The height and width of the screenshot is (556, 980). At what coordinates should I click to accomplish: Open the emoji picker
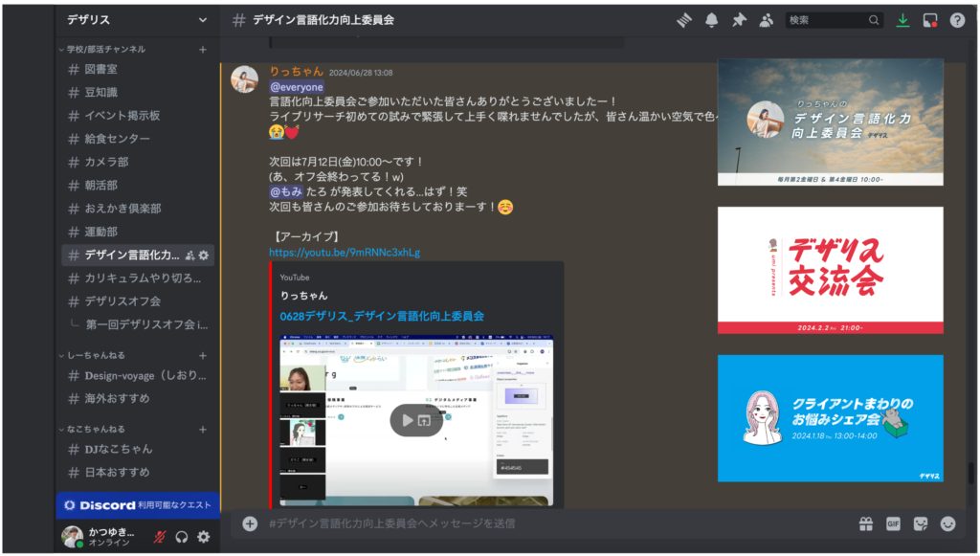pyautogui.click(x=948, y=523)
